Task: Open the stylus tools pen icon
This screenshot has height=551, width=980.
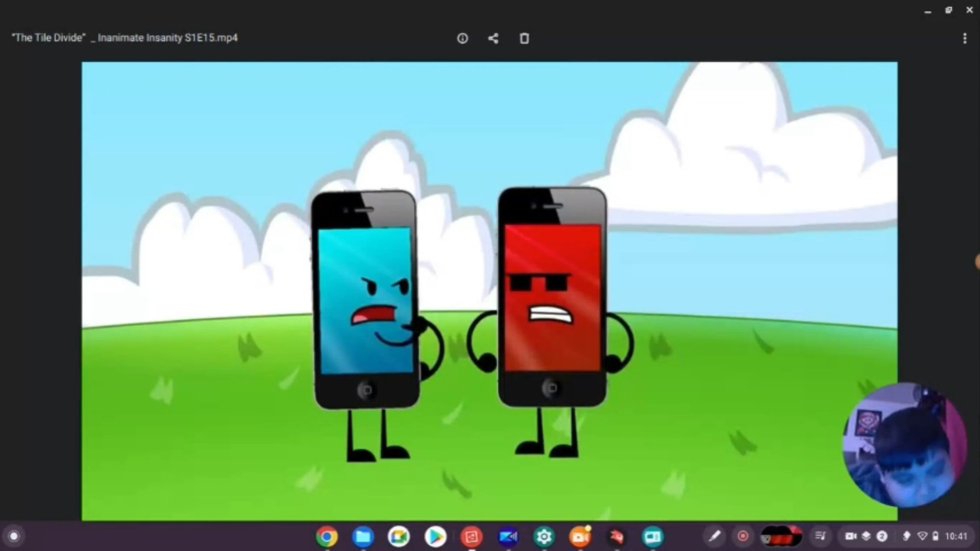Action: tap(715, 536)
